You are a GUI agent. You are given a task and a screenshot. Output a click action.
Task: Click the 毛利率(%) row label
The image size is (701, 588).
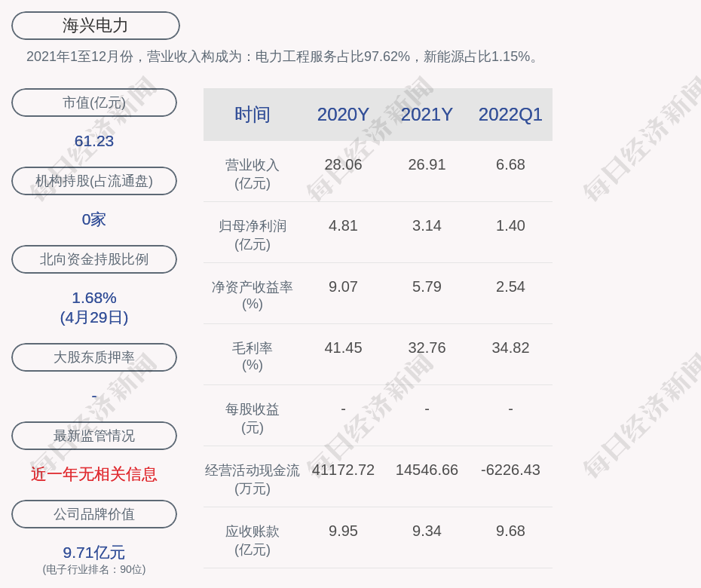(253, 357)
